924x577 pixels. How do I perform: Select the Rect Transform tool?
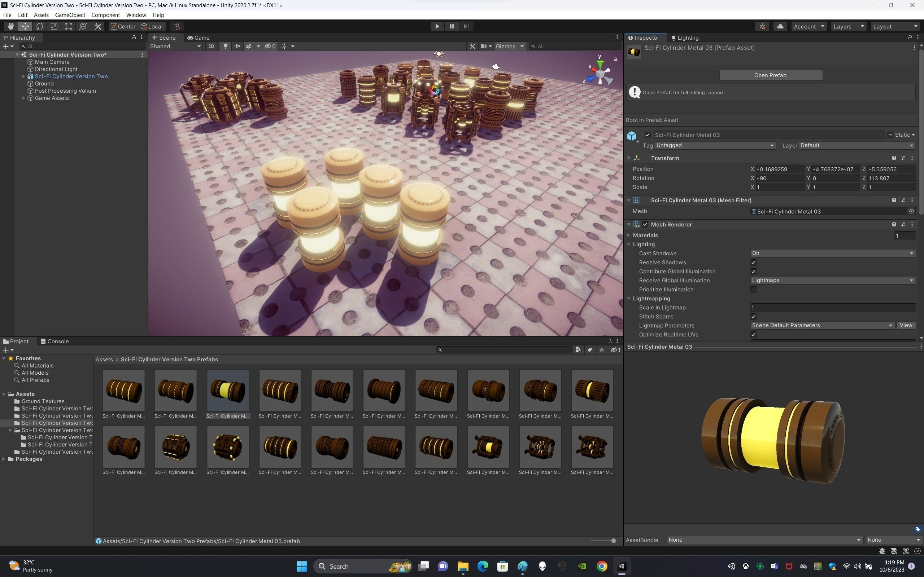[x=68, y=26]
